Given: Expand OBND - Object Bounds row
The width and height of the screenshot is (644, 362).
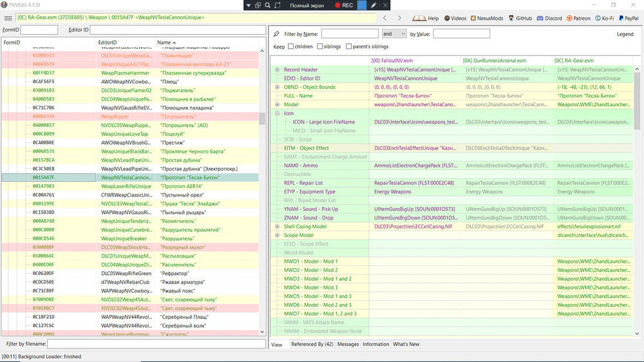Looking at the screenshot, I should tap(277, 87).
